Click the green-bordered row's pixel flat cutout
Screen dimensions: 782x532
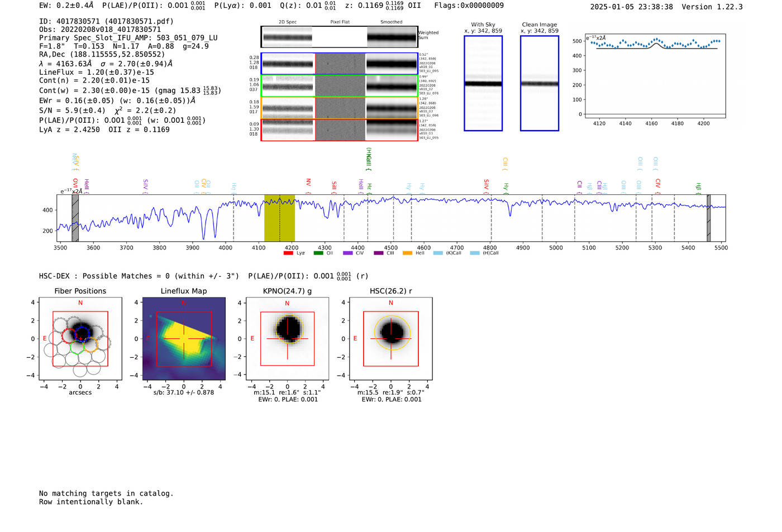click(x=340, y=86)
